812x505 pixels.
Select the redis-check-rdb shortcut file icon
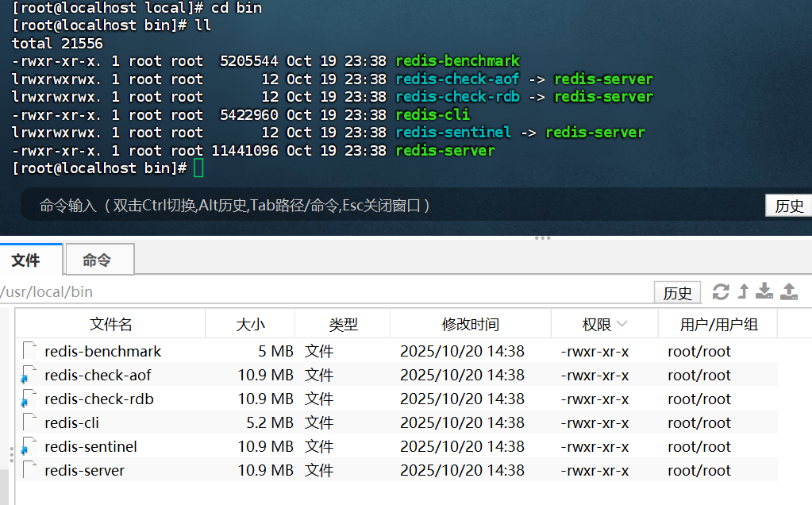(x=29, y=399)
